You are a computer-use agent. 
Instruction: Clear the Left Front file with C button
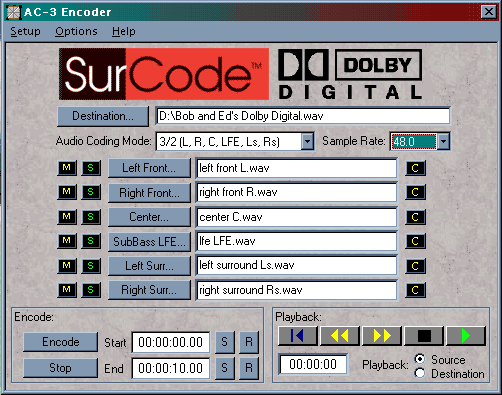[x=415, y=168]
